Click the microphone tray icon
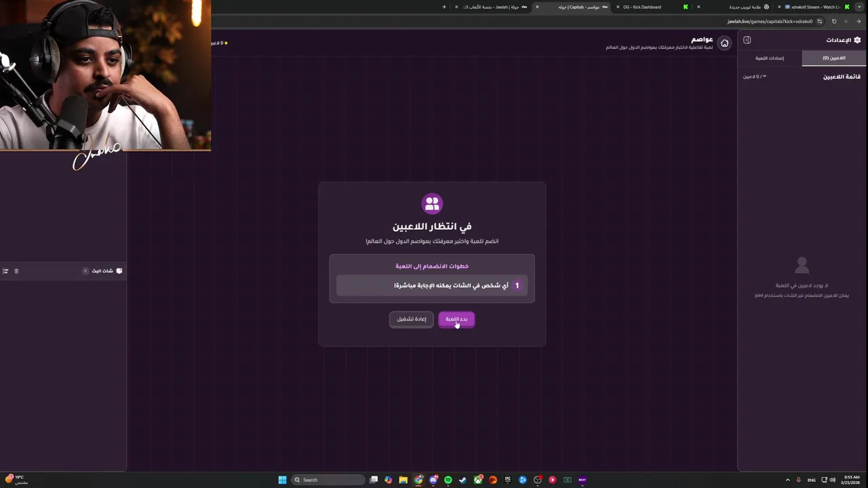Image resolution: width=868 pixels, height=488 pixels. [799, 480]
